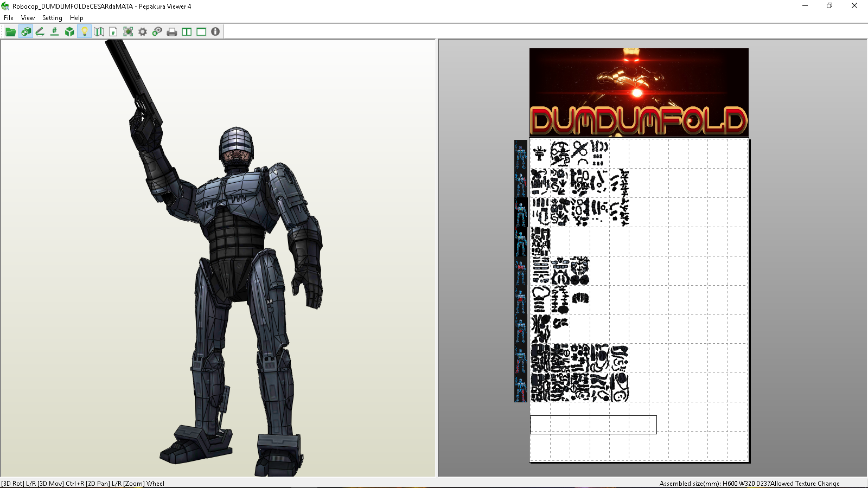Print using the printer icon
This screenshot has width=868, height=488.
pos(172,32)
